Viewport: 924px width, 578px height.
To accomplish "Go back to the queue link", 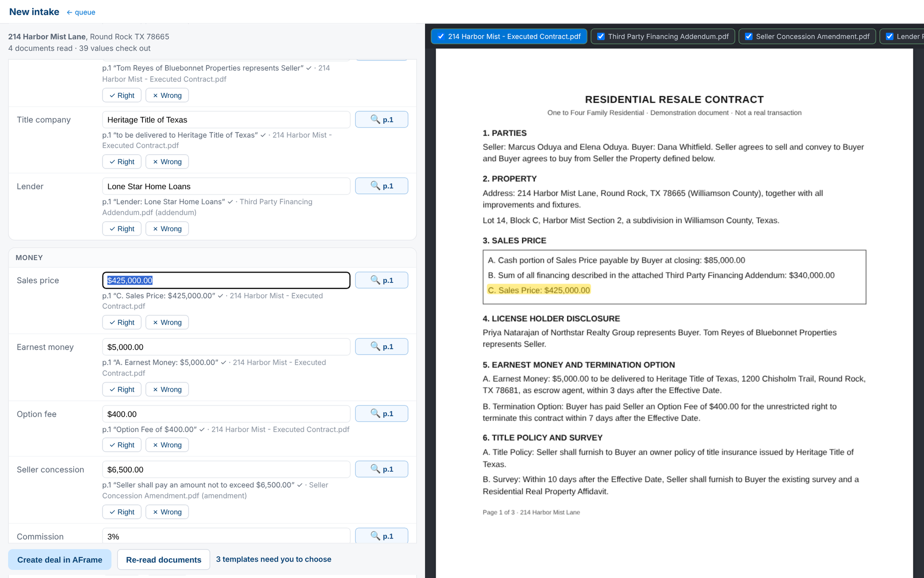I will tap(81, 13).
